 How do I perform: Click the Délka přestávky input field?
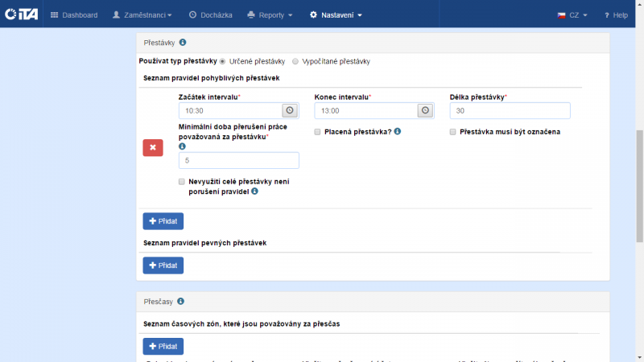(x=510, y=110)
